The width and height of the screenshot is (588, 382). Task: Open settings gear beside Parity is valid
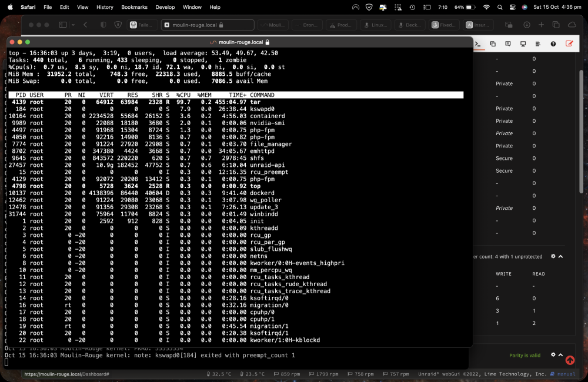click(553, 354)
